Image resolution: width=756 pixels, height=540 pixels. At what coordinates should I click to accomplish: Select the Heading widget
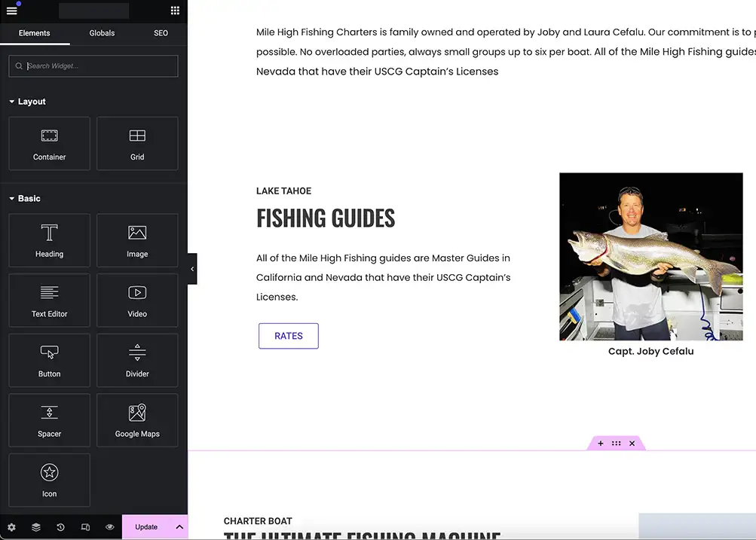49,240
